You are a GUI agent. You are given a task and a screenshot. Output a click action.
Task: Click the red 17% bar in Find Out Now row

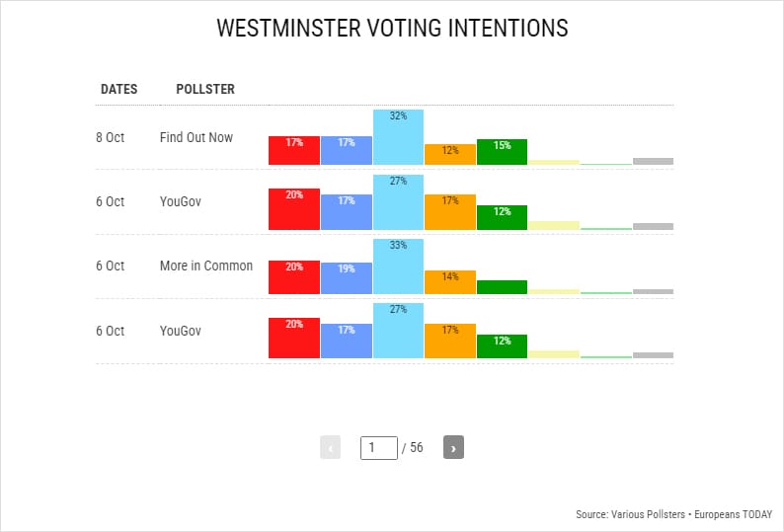coord(294,150)
